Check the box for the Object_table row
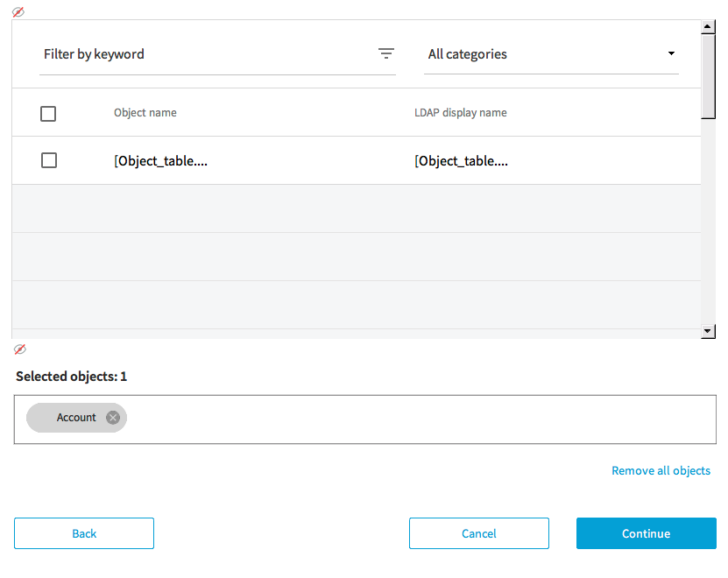Screen dimensions: 728x578 (49, 160)
